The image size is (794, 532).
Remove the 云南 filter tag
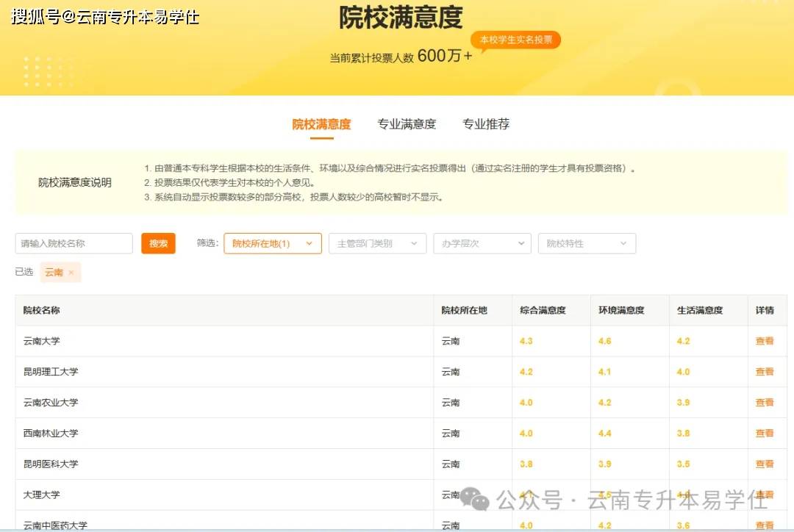tap(71, 273)
